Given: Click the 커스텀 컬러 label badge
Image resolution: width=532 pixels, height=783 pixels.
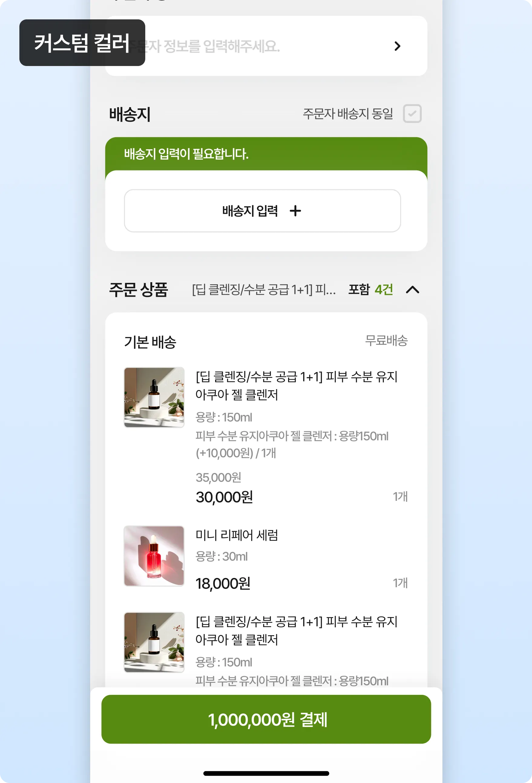Looking at the screenshot, I should 82,43.
